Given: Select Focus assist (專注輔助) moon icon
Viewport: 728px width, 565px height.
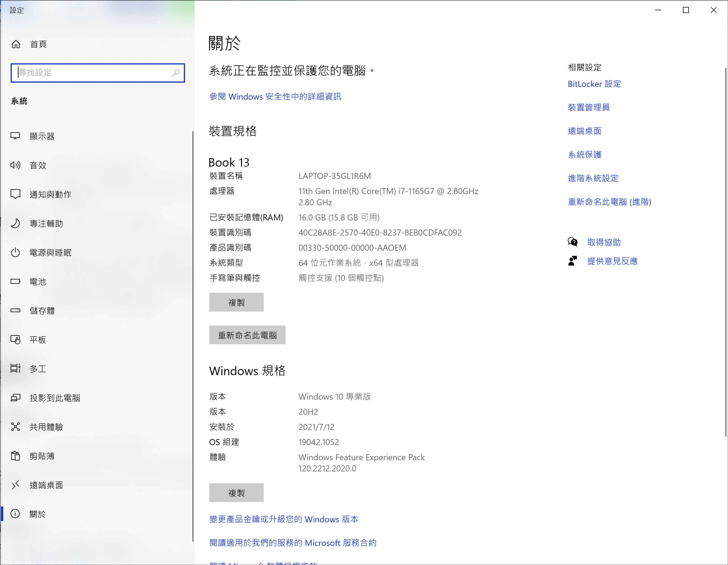Looking at the screenshot, I should click(x=15, y=223).
